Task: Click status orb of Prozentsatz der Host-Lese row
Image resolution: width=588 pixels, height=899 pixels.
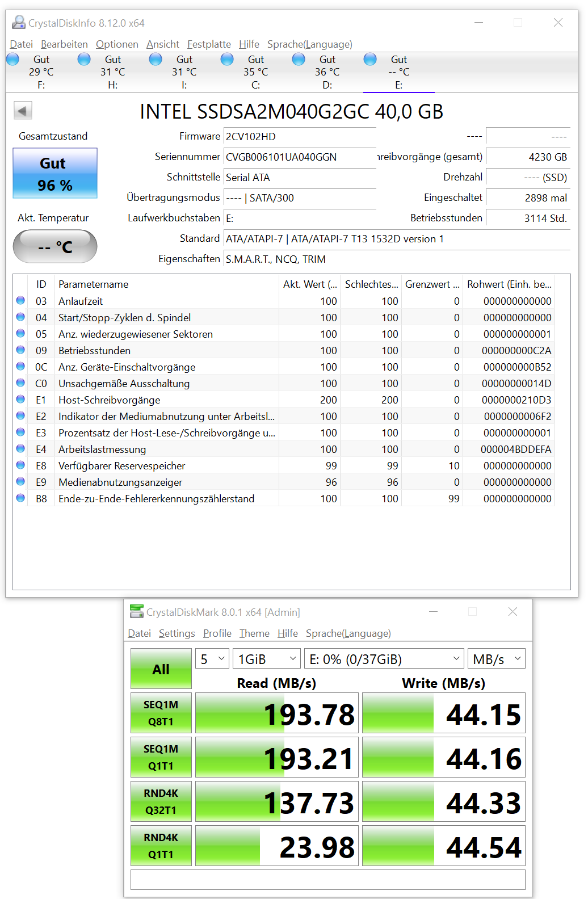Action: click(x=20, y=432)
